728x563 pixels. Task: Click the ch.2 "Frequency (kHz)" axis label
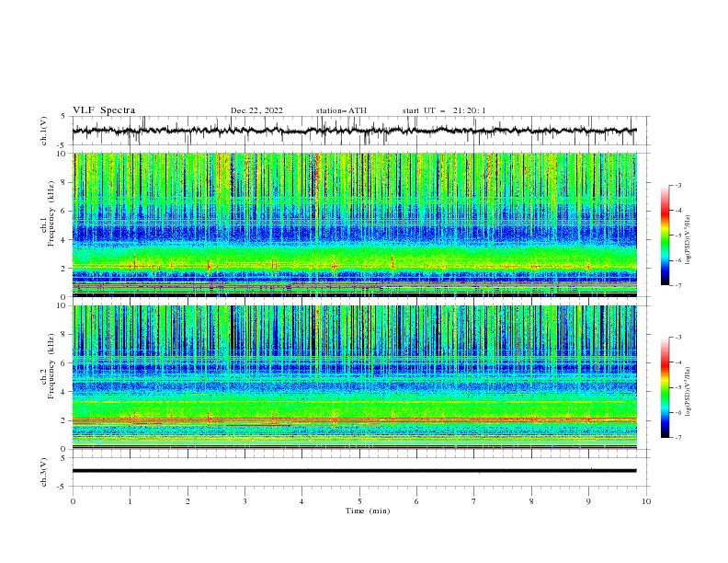click(x=51, y=366)
